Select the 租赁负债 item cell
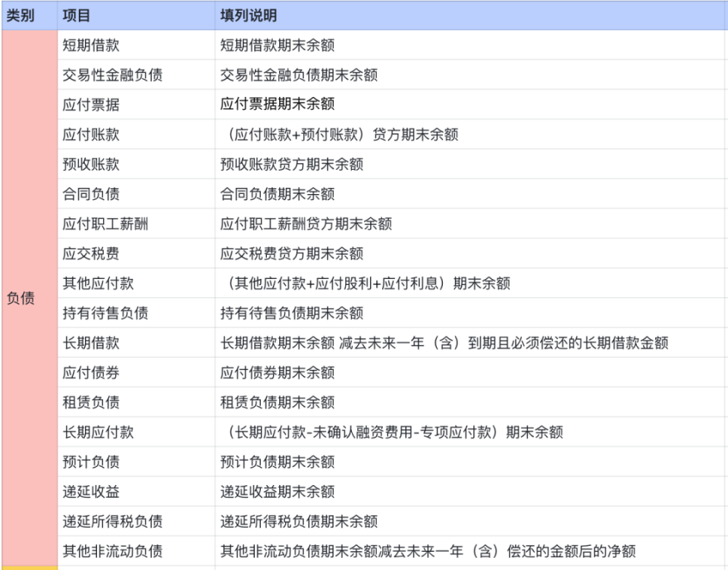 (136, 402)
